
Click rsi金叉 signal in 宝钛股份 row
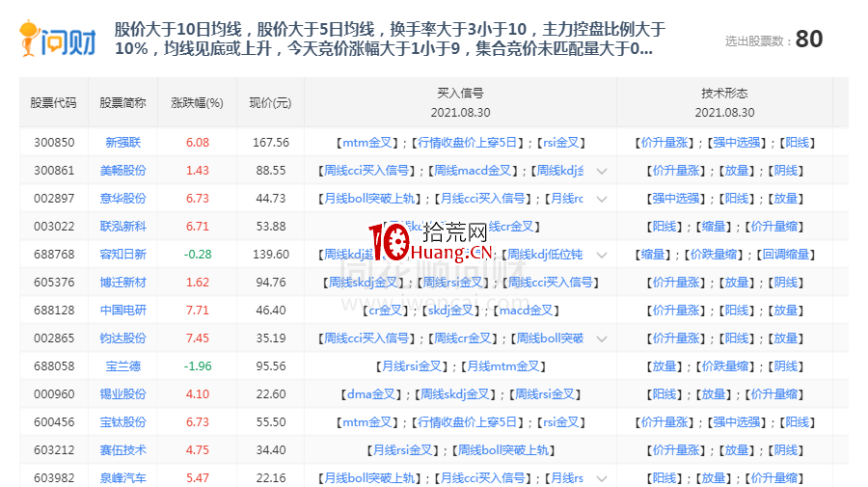click(x=560, y=421)
